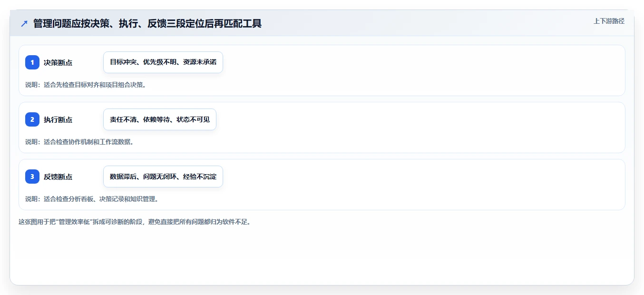
Task: Click the 目标冲突、优先级不明、资源未承诺 box
Action: [163, 62]
